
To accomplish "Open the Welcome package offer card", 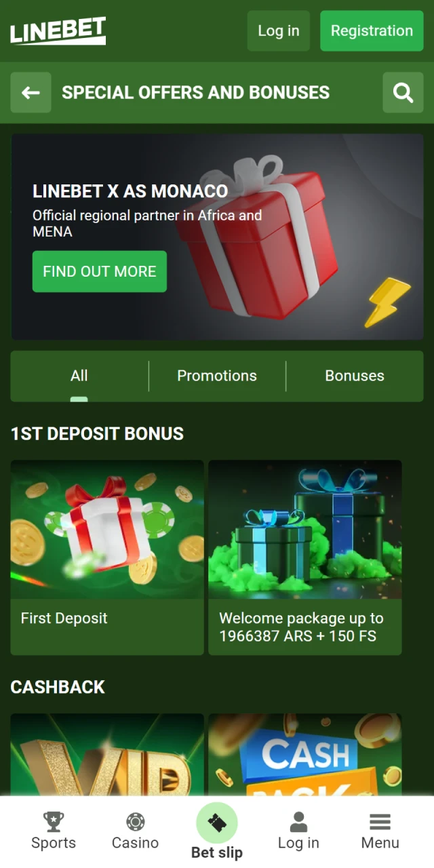I will click(305, 557).
